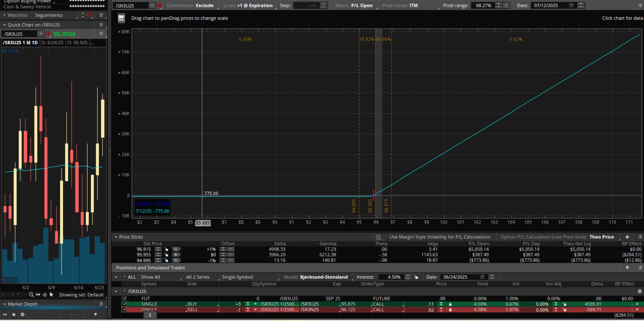Toggle the price lock on the BUY row
This screenshot has width=644, height=321.
coord(450,304)
